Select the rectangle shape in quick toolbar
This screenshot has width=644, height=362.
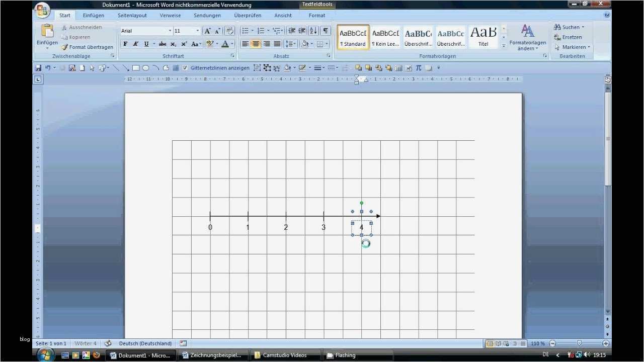pos(135,68)
